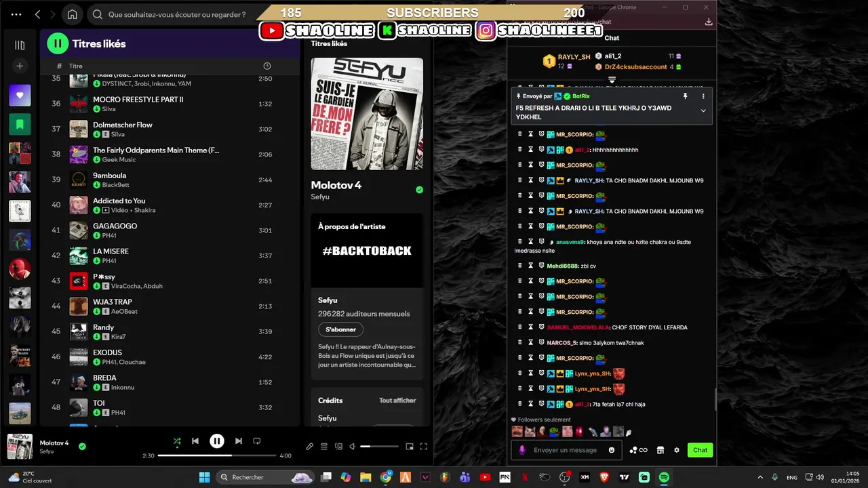This screenshot has width=868, height=488.
Task: Go to Spotify Home
Action: tap(73, 14)
